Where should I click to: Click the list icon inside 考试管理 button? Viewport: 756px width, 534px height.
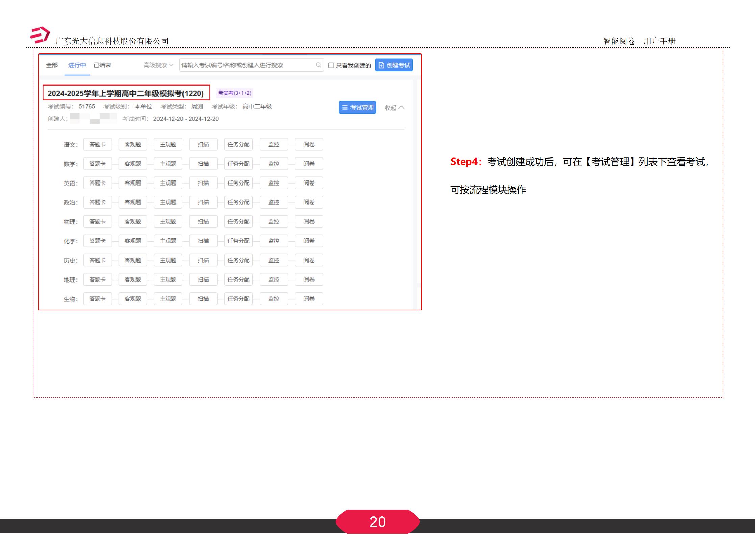tap(345, 107)
